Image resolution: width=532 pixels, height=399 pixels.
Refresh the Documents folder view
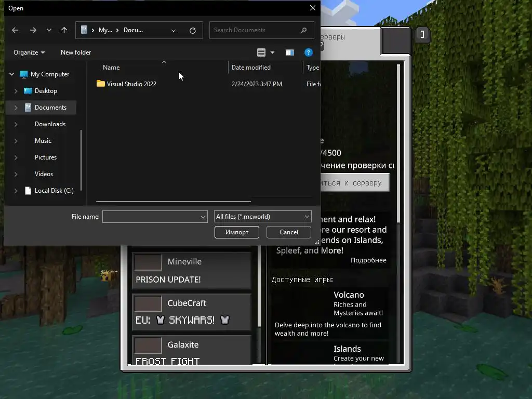click(x=193, y=31)
